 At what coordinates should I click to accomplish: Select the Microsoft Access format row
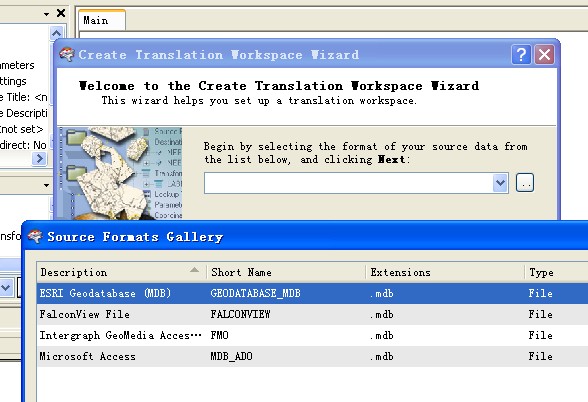(312, 356)
